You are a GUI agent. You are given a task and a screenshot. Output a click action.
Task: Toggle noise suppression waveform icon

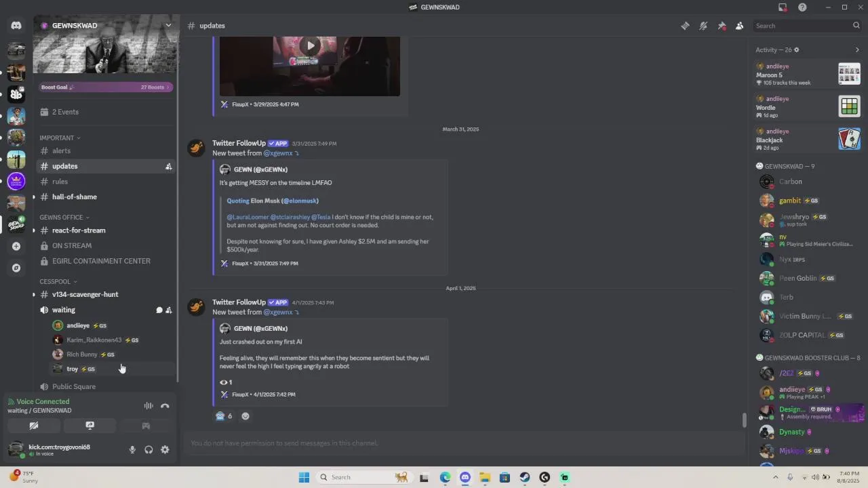point(149,406)
